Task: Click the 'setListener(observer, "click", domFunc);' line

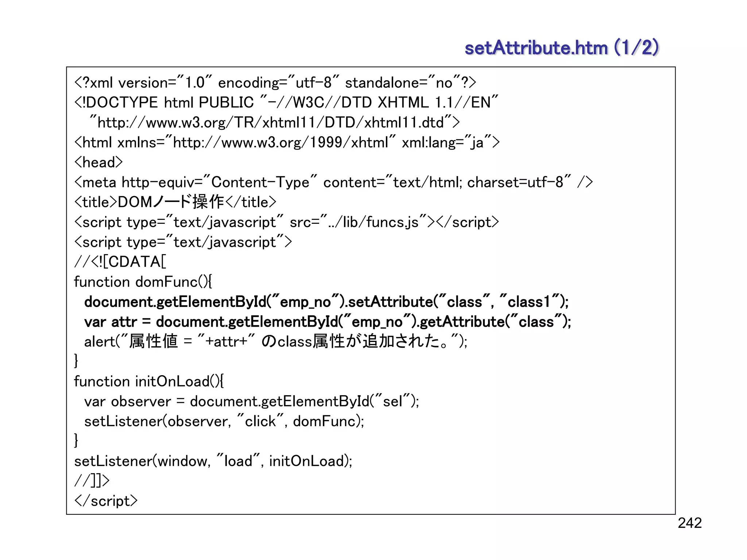Action: (x=224, y=421)
